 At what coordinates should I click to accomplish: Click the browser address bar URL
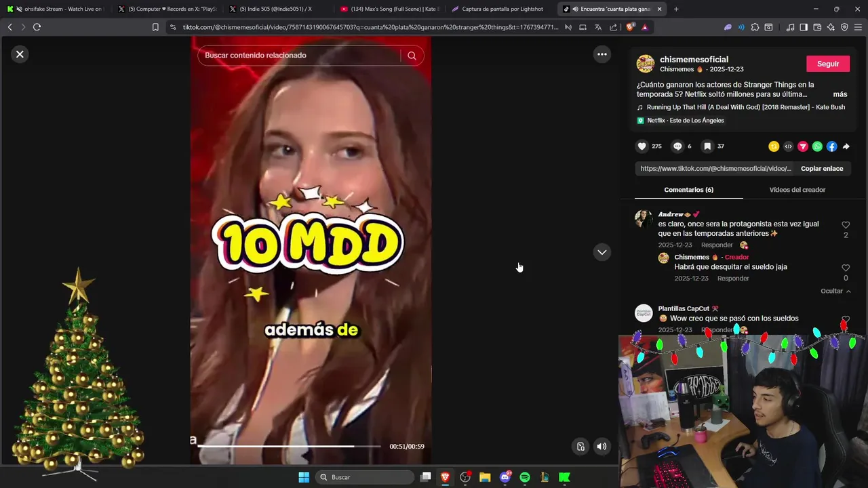tap(370, 27)
